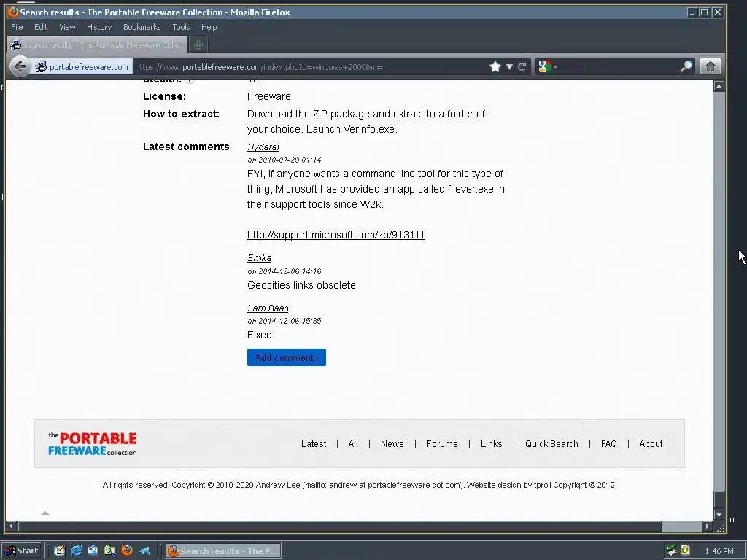
Task: Open the Edit menu
Action: click(x=41, y=27)
